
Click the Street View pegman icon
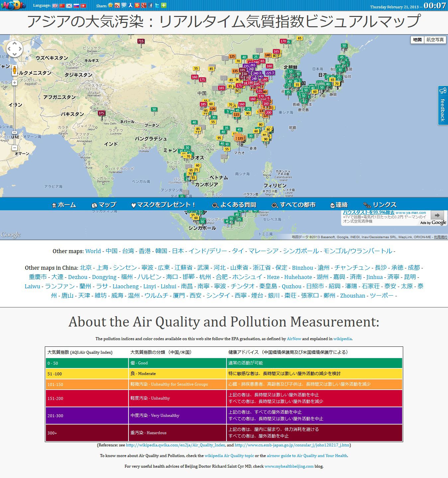pos(15,70)
